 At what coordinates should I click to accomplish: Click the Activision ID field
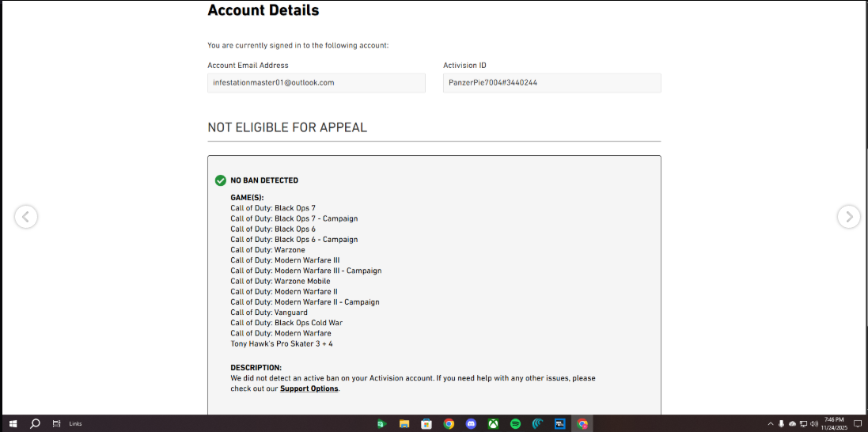pyautogui.click(x=552, y=82)
